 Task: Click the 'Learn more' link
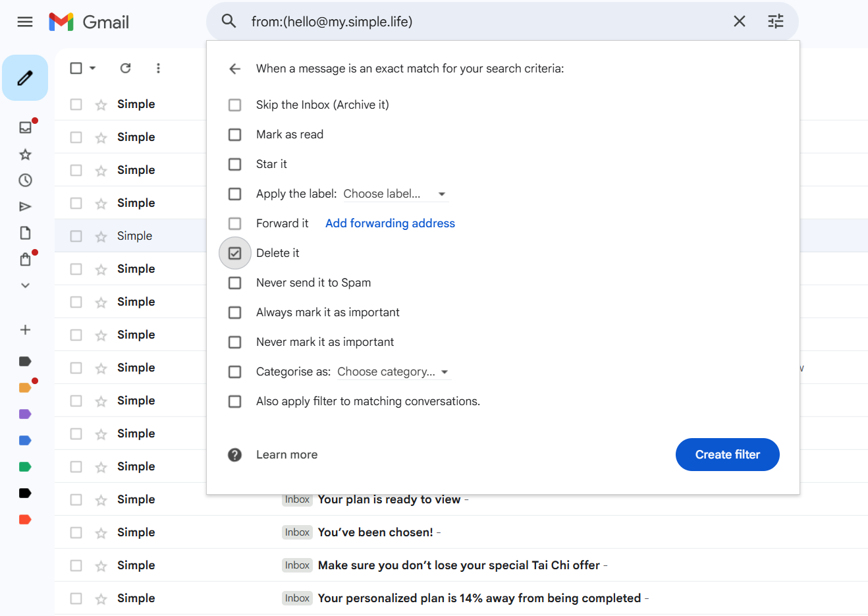pyautogui.click(x=286, y=455)
